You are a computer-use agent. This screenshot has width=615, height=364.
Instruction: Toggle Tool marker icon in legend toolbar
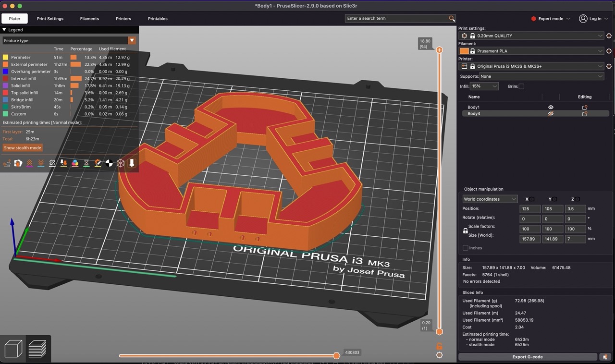[132, 163]
